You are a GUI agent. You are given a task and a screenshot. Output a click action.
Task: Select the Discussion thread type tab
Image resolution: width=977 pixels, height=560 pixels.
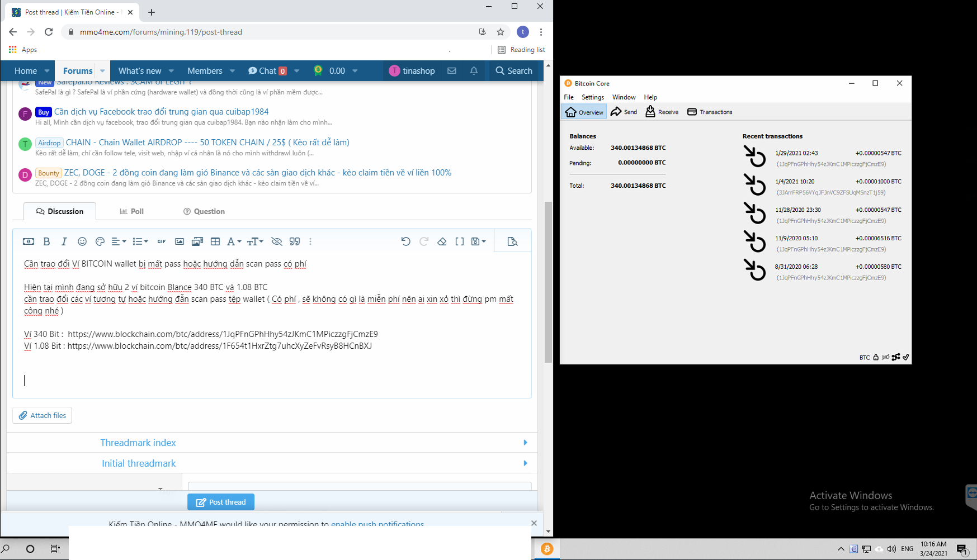(x=60, y=211)
